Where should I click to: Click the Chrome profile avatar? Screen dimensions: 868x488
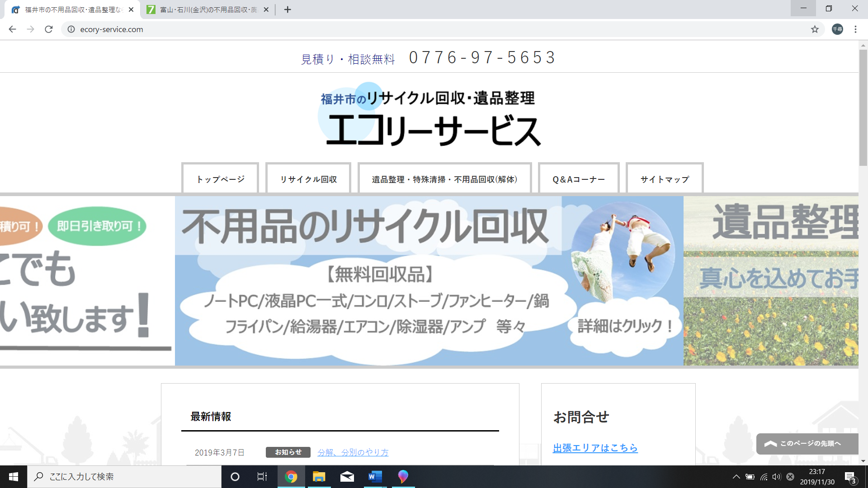pos(837,29)
